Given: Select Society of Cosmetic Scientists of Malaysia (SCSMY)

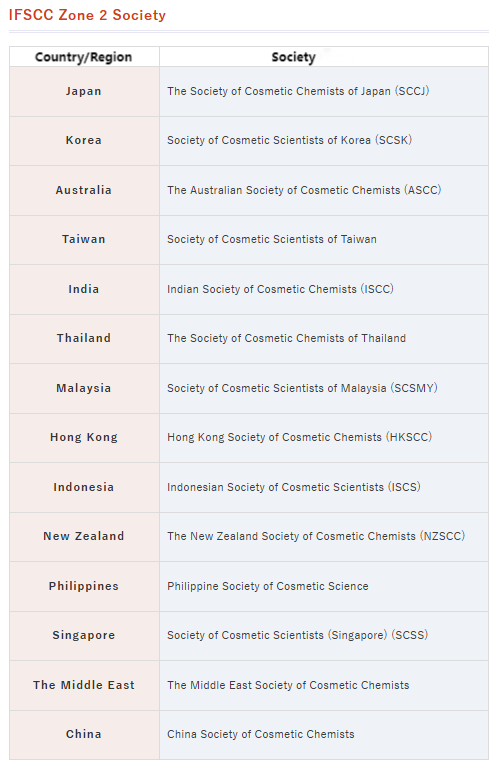Looking at the screenshot, I should (302, 388).
